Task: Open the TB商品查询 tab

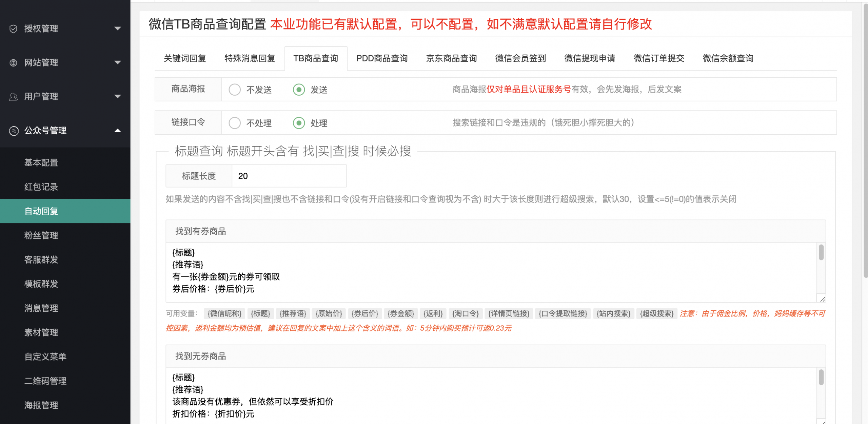Action: (x=316, y=58)
